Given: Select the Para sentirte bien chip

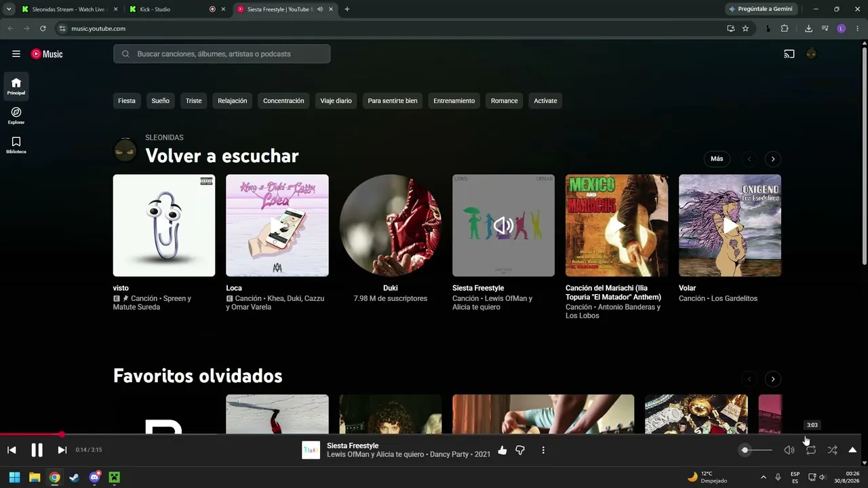Looking at the screenshot, I should pyautogui.click(x=393, y=101).
